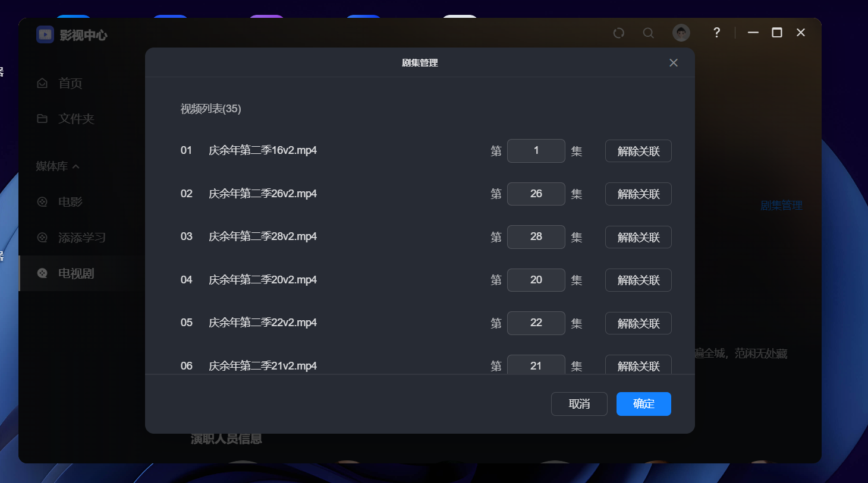Click 解除关联 for 庆余年第二季28v2.mp4

pos(638,237)
